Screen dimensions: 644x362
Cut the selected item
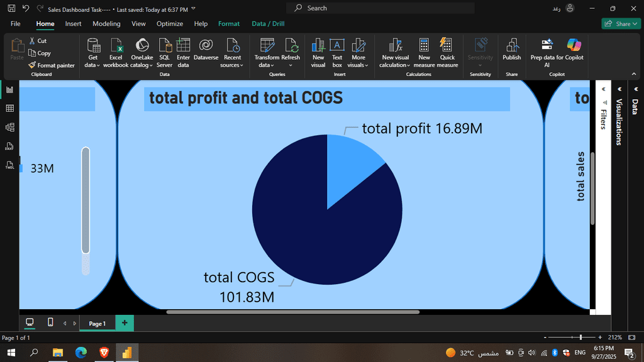[x=37, y=41]
